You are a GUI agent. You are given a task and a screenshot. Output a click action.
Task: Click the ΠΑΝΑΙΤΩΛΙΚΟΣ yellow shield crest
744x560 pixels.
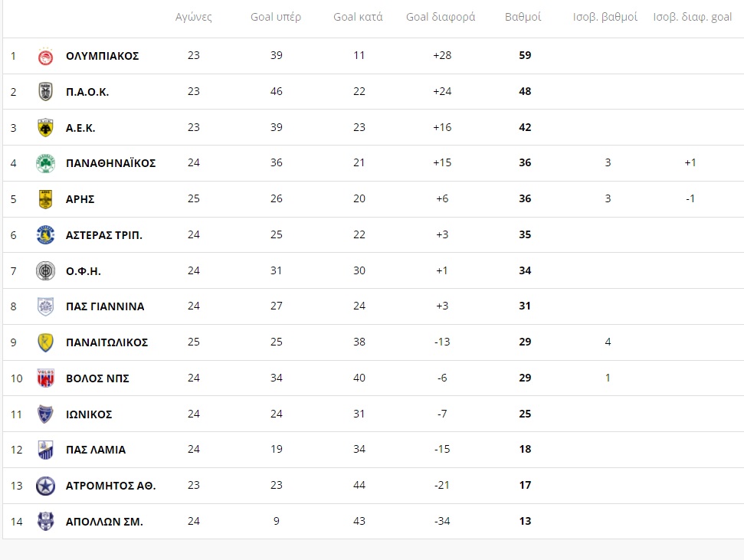point(45,342)
